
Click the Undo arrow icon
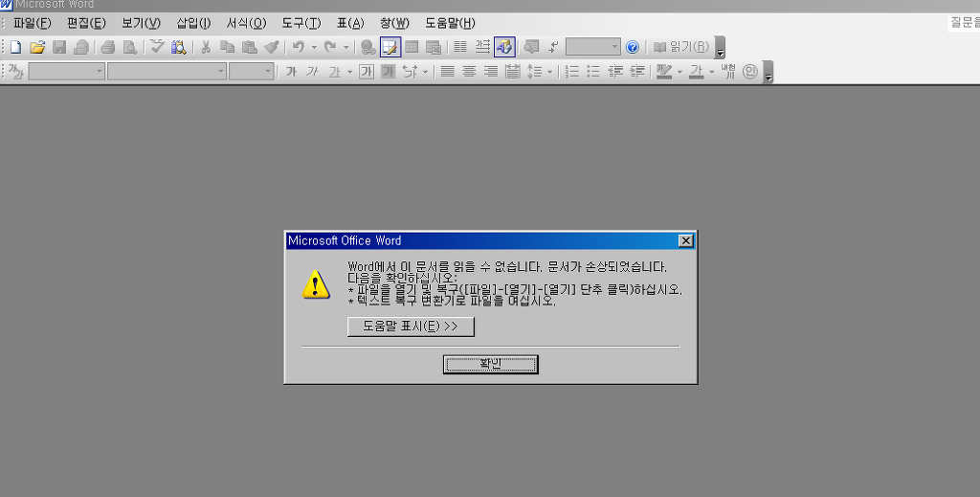pyautogui.click(x=299, y=47)
